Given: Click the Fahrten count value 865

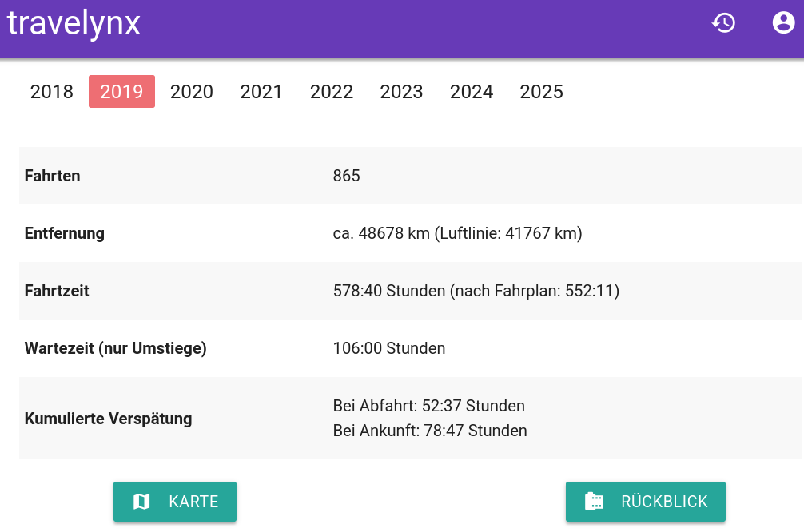Looking at the screenshot, I should [347, 176].
